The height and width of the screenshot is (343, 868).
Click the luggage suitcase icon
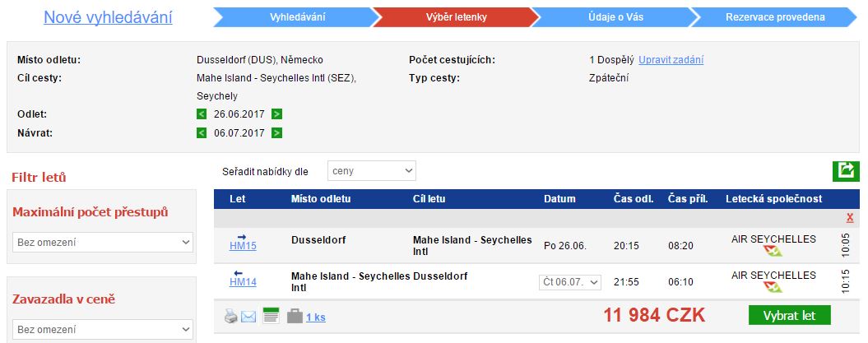[295, 317]
